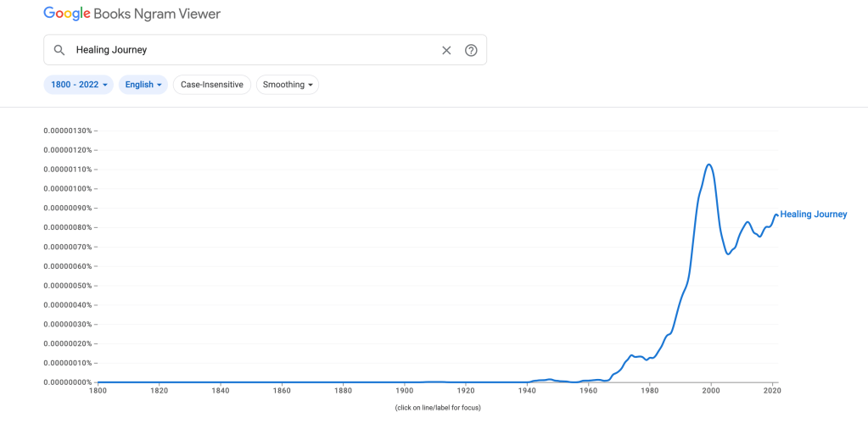Screen dimensions: 868x429
Task: Click the 0.00000050% y-axis label
Action: 67,286
